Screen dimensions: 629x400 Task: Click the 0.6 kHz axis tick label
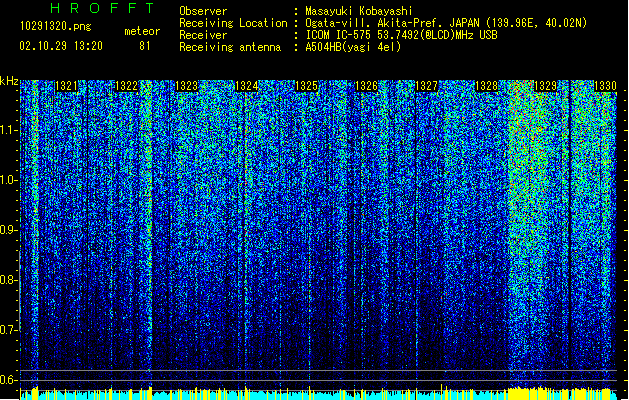[x=9, y=380]
